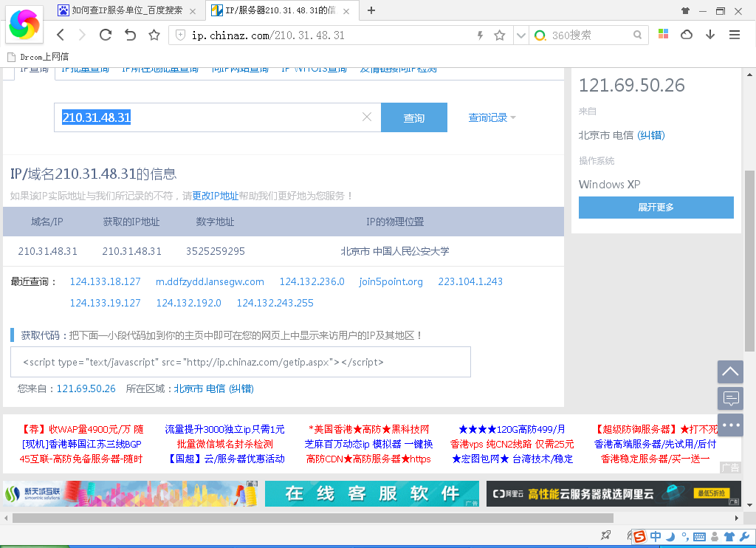
Task: Open the feedback comment bubble button
Action: (x=730, y=399)
